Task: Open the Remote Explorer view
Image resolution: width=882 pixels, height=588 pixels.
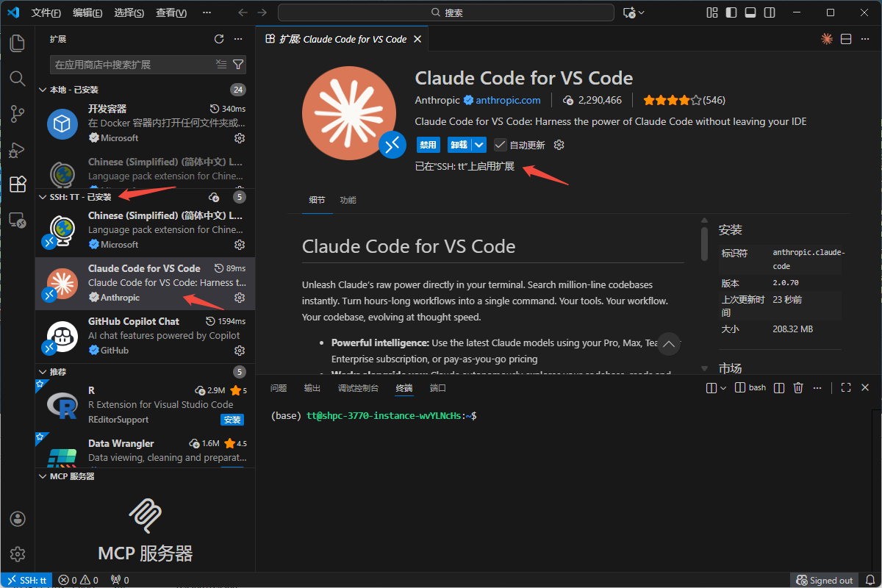Action: coord(18,220)
